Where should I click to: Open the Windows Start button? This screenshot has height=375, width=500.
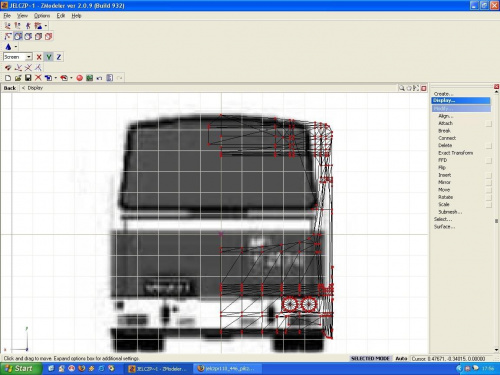pyautogui.click(x=21, y=368)
